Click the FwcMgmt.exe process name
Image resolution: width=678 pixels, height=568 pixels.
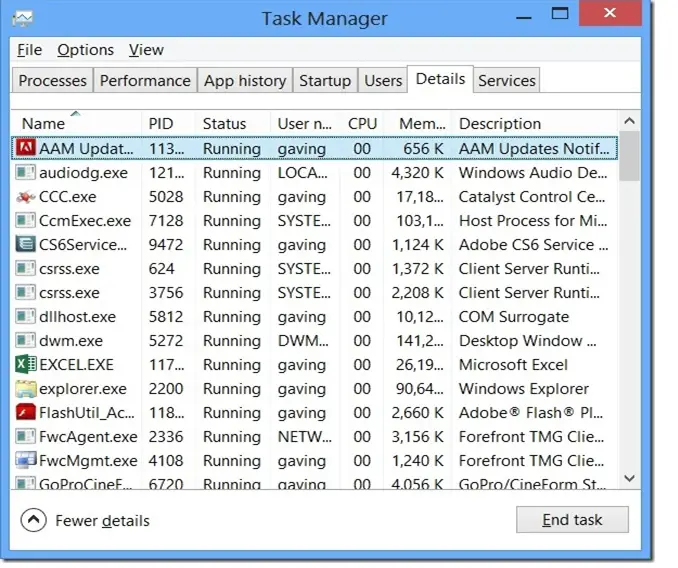click(88, 461)
